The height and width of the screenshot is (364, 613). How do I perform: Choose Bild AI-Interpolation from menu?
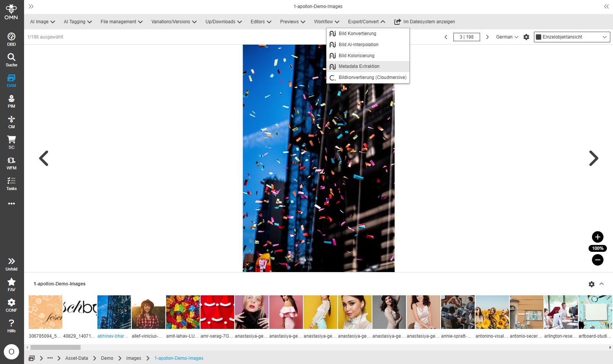coord(368,45)
